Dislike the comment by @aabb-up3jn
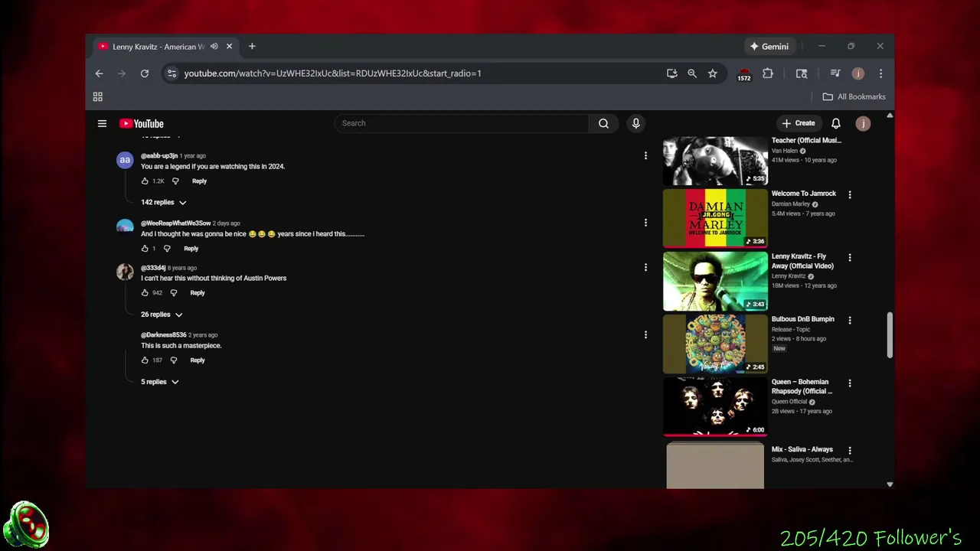980x551 pixels. (175, 181)
